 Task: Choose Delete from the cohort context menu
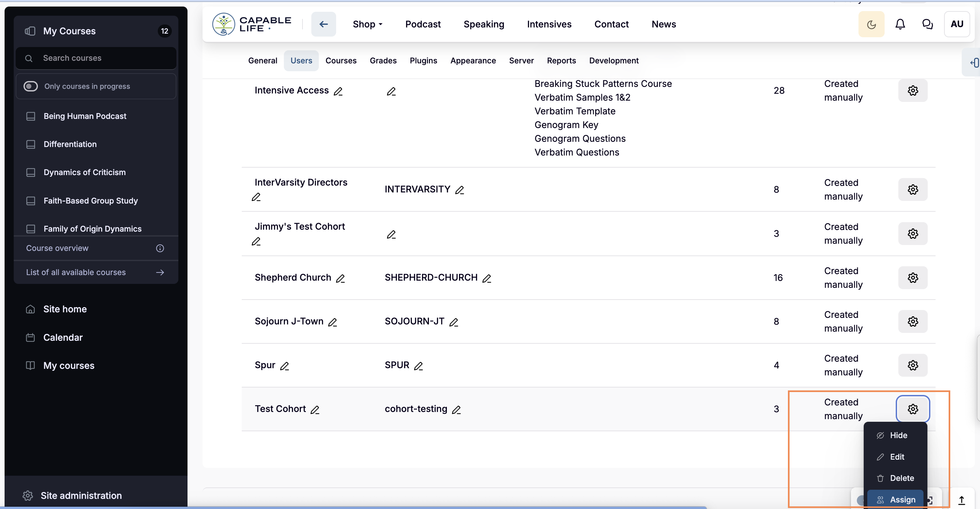click(901, 478)
